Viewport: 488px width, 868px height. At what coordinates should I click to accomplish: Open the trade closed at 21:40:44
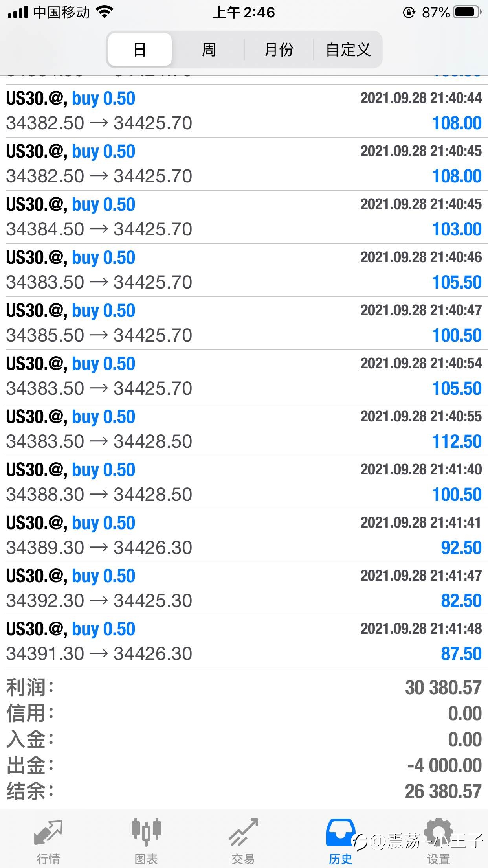244,111
